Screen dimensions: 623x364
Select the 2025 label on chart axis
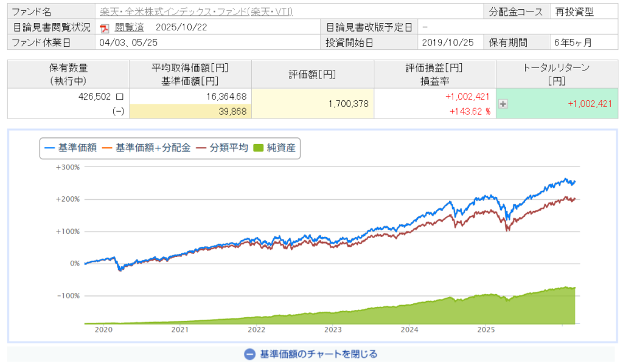coord(486,330)
